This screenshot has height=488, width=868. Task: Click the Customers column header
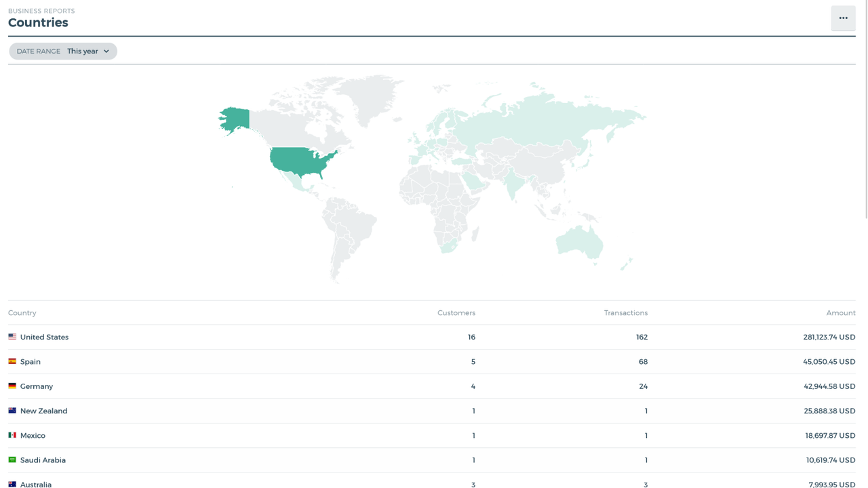[x=456, y=313]
